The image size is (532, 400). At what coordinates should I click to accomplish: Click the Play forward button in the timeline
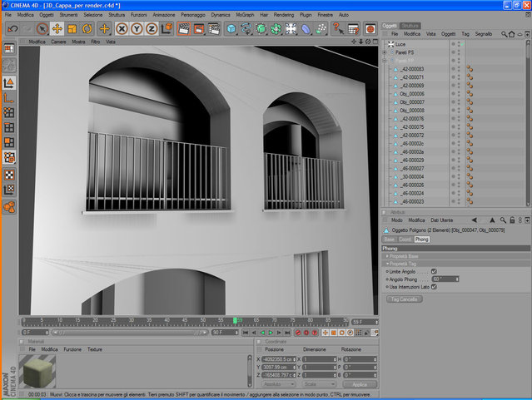click(271, 333)
